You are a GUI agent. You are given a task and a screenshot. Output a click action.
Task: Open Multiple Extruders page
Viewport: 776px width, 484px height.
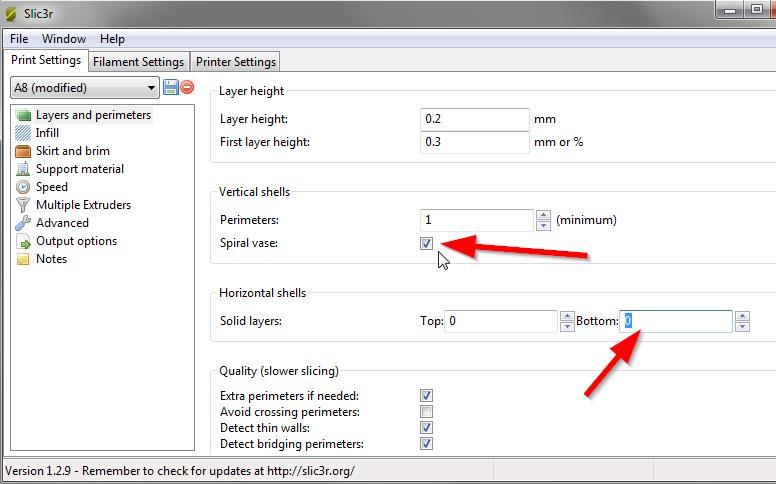(x=83, y=204)
